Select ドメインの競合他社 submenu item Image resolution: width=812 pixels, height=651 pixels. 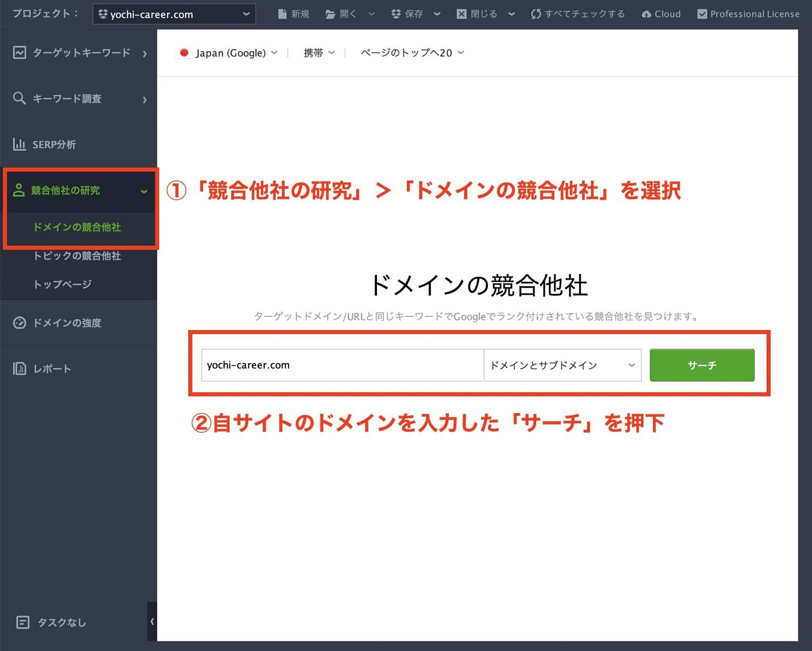tap(77, 227)
